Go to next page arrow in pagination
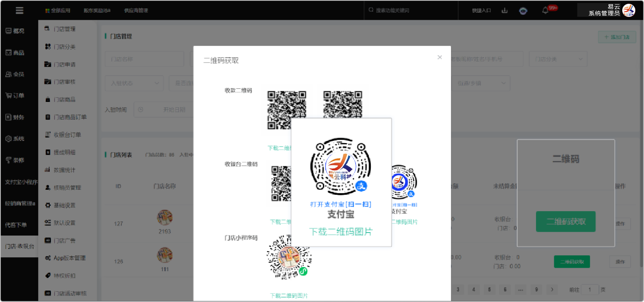 tap(552, 289)
